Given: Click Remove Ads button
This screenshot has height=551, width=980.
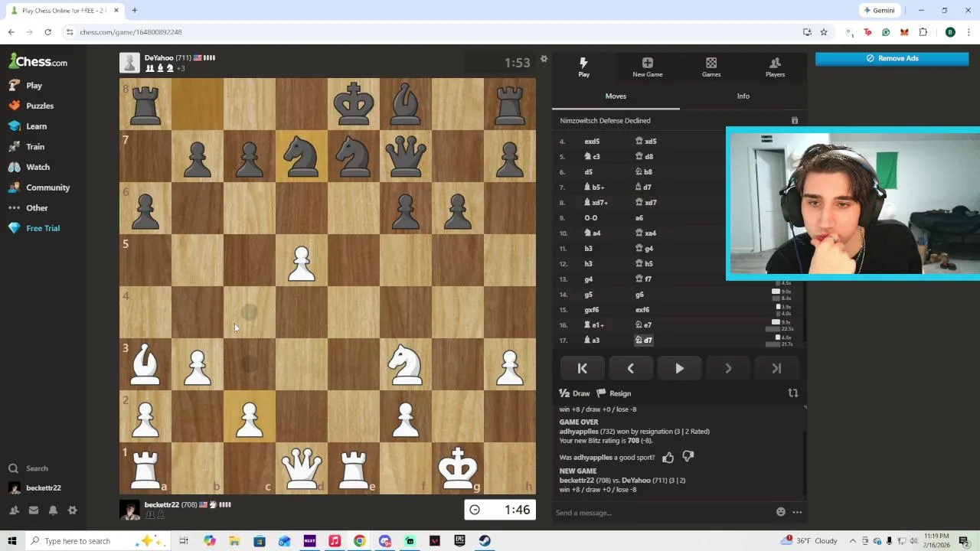Looking at the screenshot, I should [892, 58].
